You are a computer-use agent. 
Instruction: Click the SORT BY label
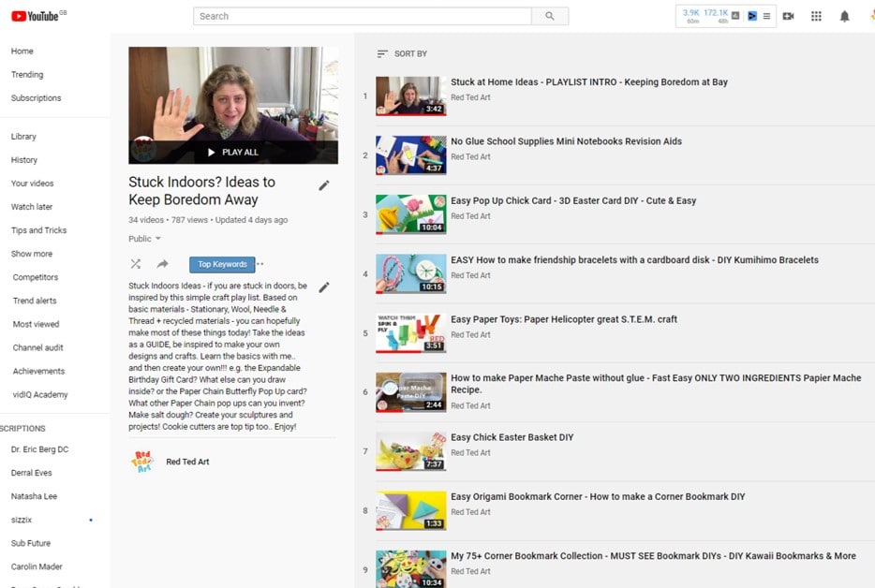click(x=410, y=53)
